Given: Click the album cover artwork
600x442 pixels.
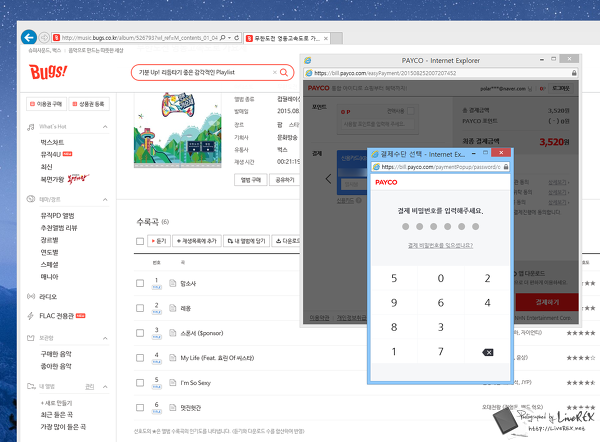Looking at the screenshot, I should (178, 130).
